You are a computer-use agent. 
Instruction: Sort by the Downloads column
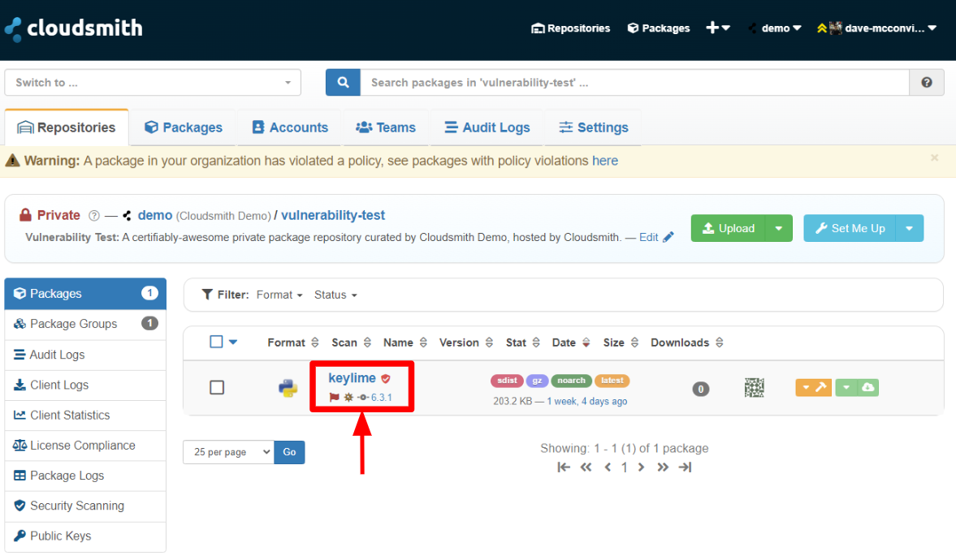coord(686,342)
